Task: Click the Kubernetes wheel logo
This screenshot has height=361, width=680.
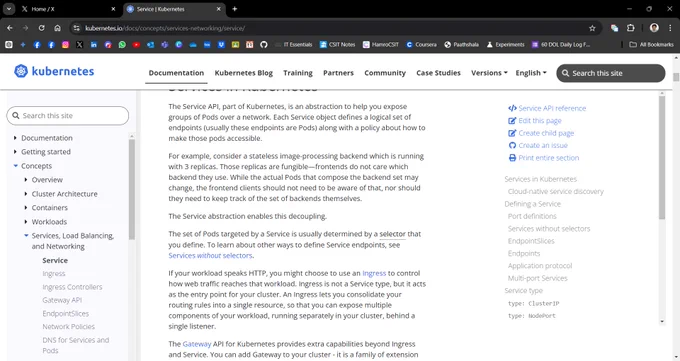Action: point(21,71)
